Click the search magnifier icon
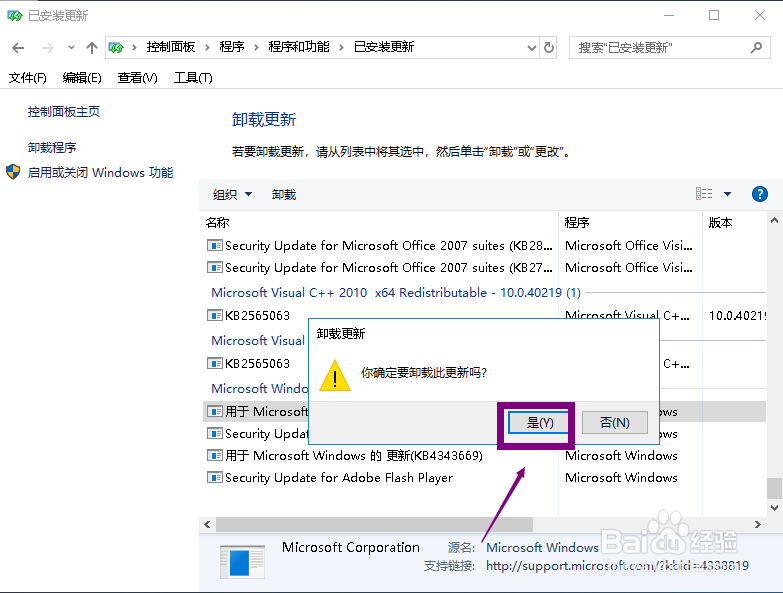This screenshot has height=593, width=783. (757, 47)
